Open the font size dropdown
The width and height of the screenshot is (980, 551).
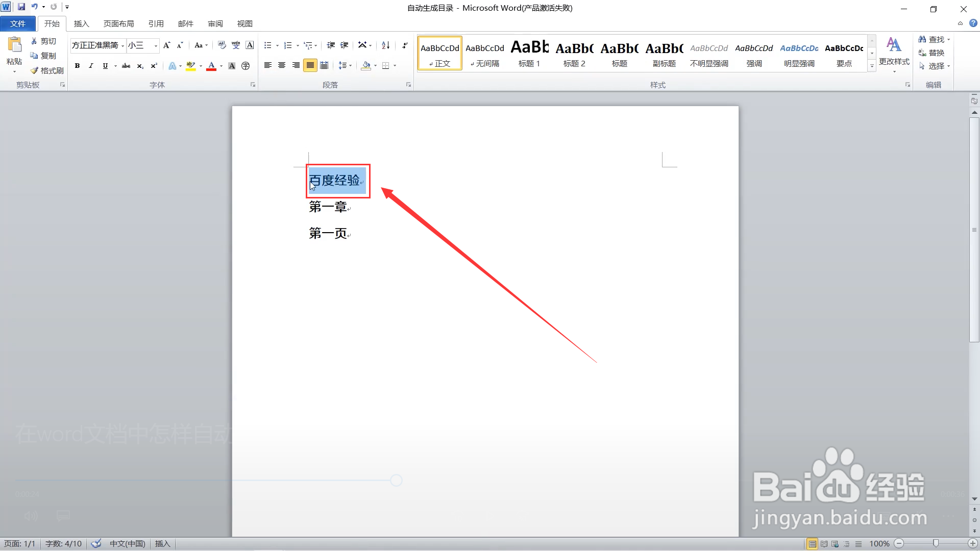[156, 46]
